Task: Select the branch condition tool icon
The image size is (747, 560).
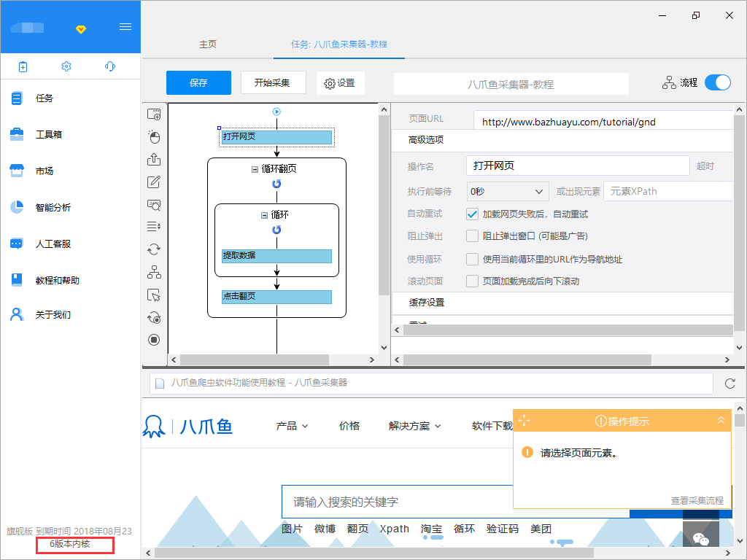Action: [x=154, y=272]
